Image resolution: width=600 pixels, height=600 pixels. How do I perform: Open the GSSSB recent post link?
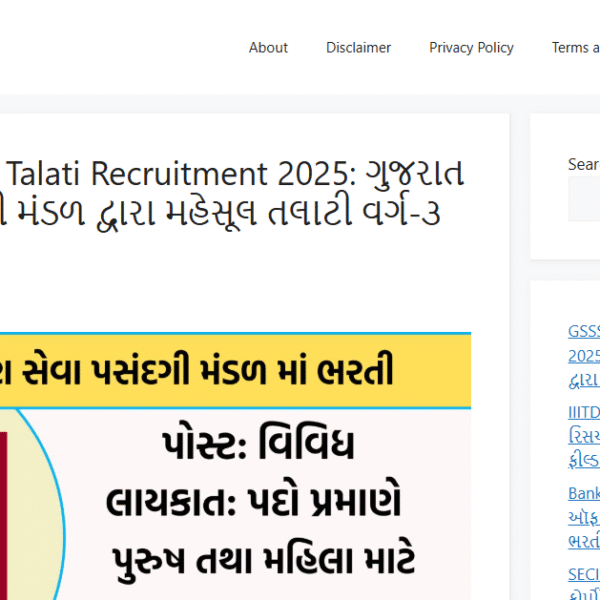(584, 356)
